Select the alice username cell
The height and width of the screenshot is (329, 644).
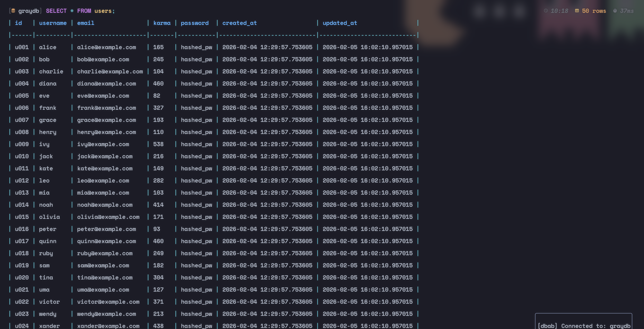(48, 47)
